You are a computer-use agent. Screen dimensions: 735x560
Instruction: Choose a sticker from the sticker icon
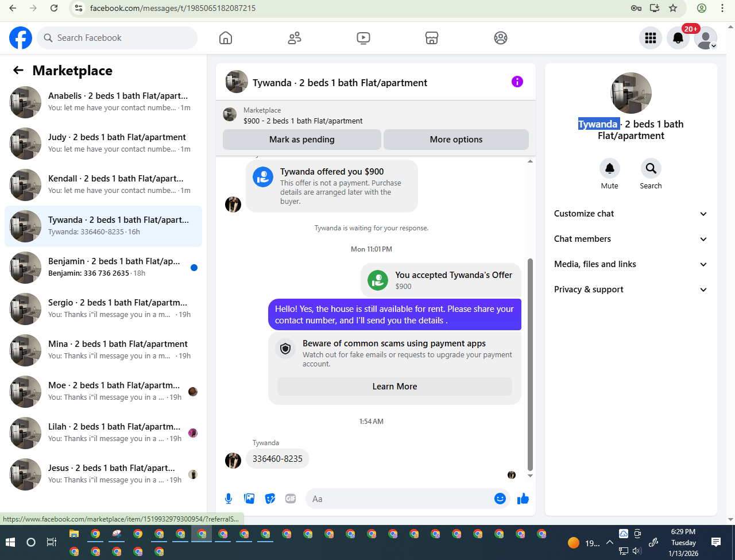click(x=270, y=499)
